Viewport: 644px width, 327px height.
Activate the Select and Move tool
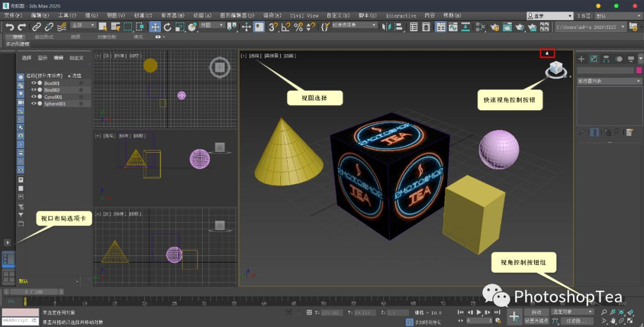tap(155, 27)
